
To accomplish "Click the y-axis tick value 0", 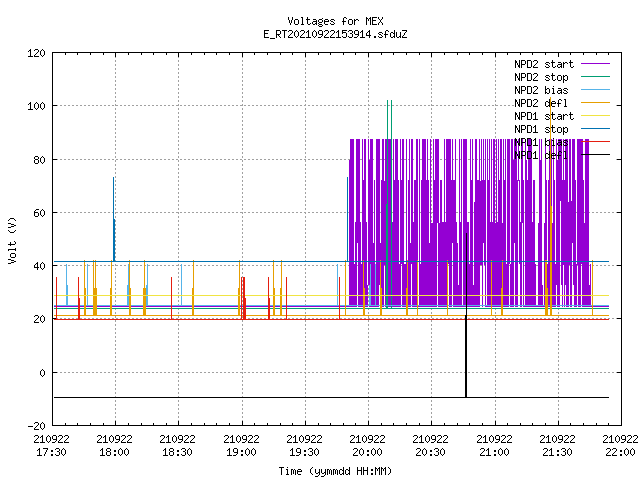I will 42,373.
